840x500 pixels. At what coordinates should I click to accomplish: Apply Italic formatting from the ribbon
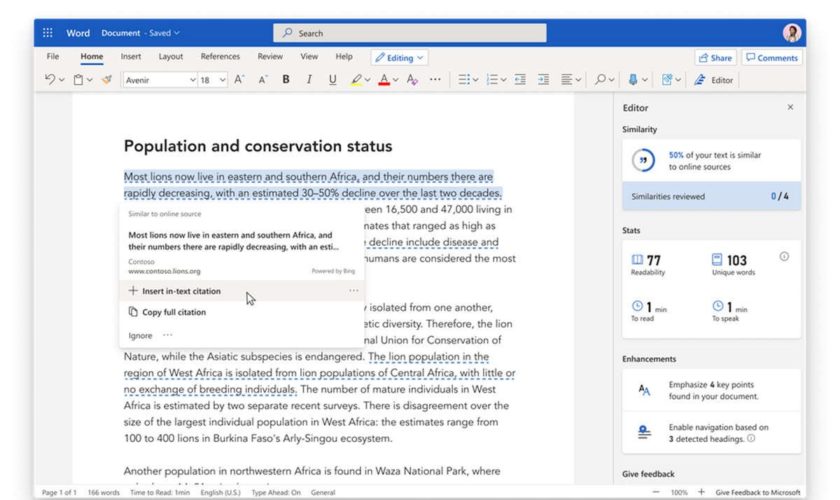coord(308,80)
